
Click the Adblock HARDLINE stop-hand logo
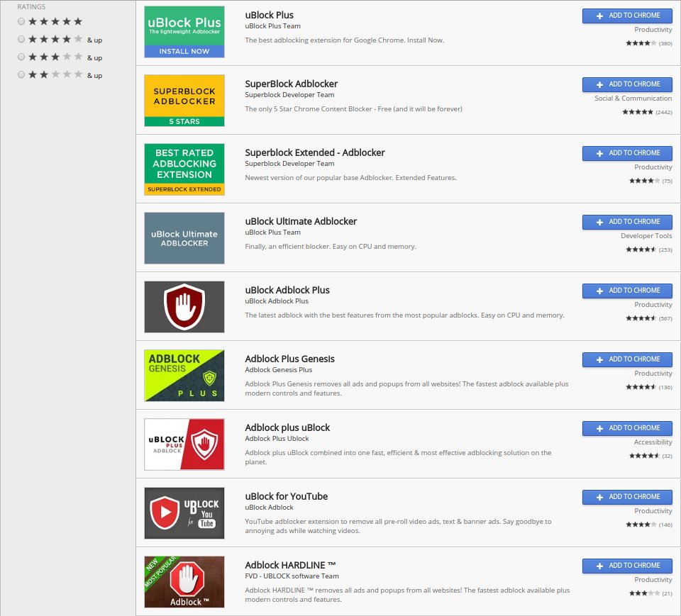pos(184,582)
